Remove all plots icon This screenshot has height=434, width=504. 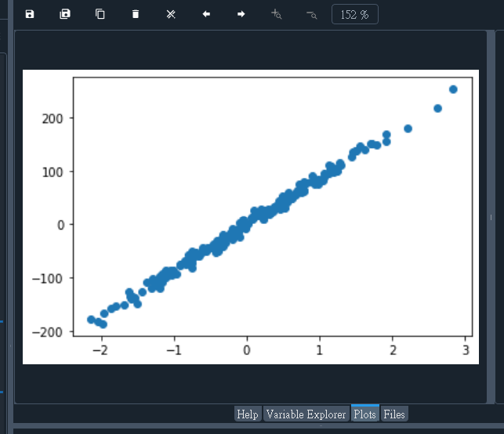pos(171,14)
